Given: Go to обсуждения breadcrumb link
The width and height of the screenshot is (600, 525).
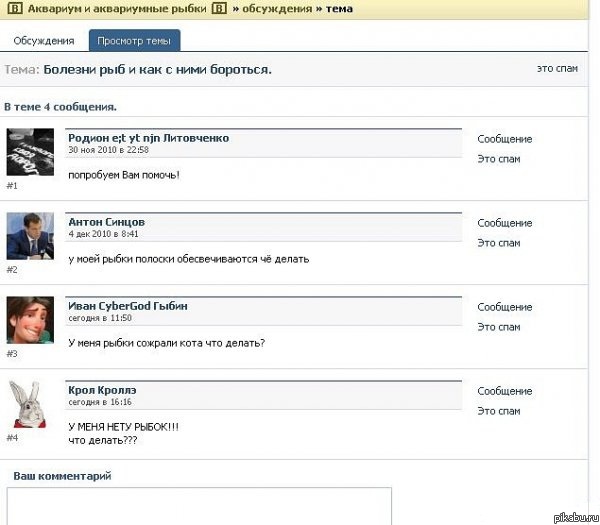Looking at the screenshot, I should click(x=269, y=9).
